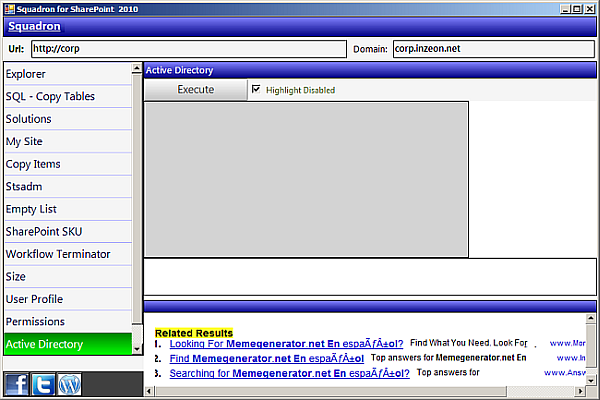Open the WordPress icon link
600x400 pixels.
[x=70, y=384]
